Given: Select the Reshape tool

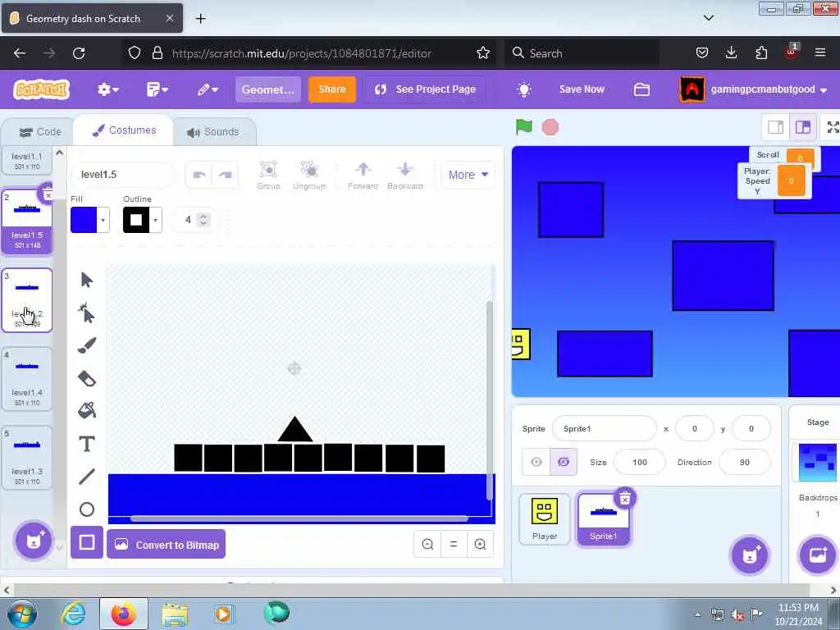Looking at the screenshot, I should (x=86, y=313).
